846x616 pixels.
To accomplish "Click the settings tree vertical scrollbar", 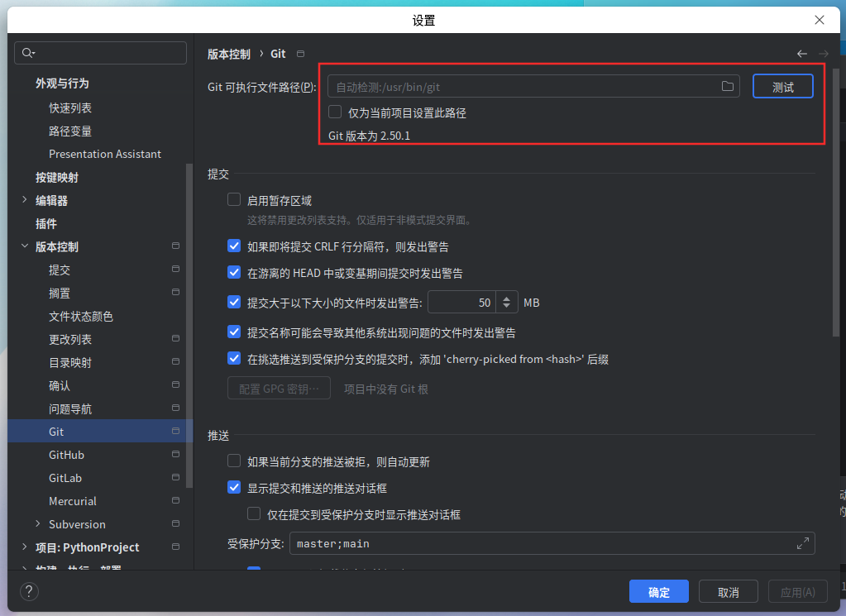I will click(x=189, y=325).
